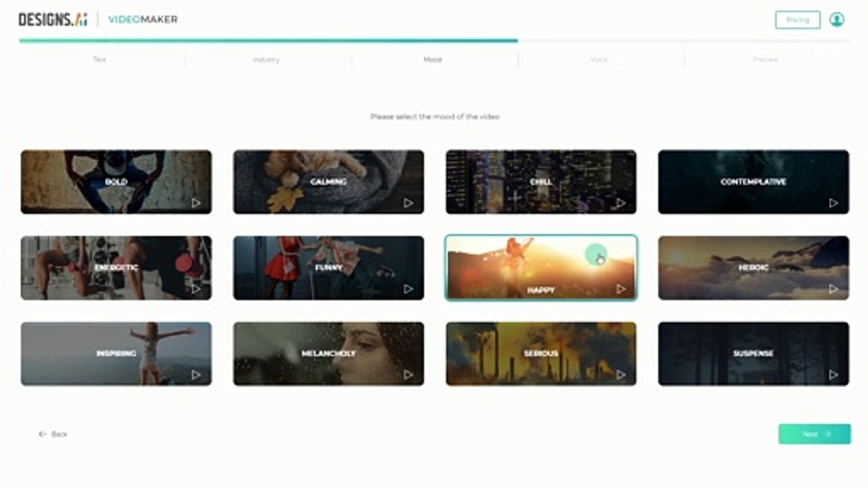The height and width of the screenshot is (488, 868).
Task: Jump to the Voice step tab
Action: (599, 60)
